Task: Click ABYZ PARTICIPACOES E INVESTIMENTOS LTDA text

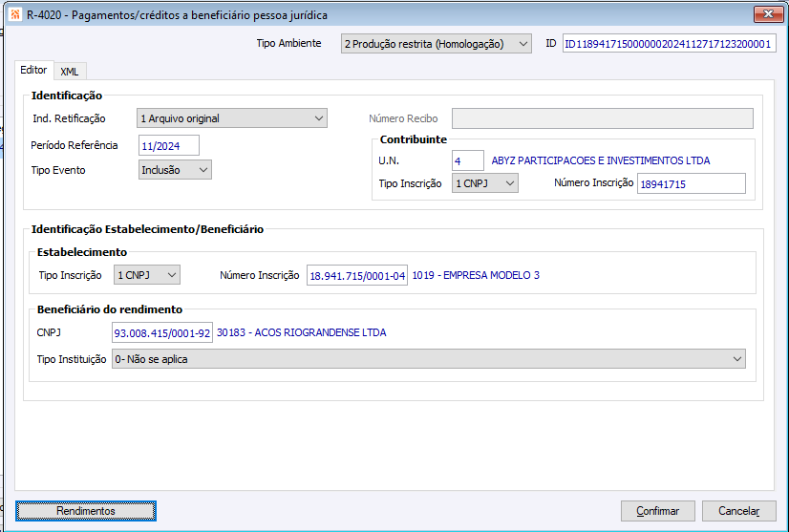Action: 600,160
